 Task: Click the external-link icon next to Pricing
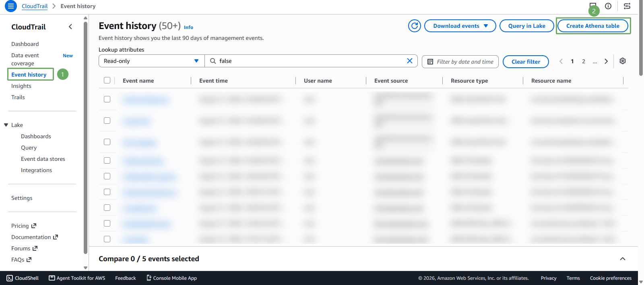[34, 226]
